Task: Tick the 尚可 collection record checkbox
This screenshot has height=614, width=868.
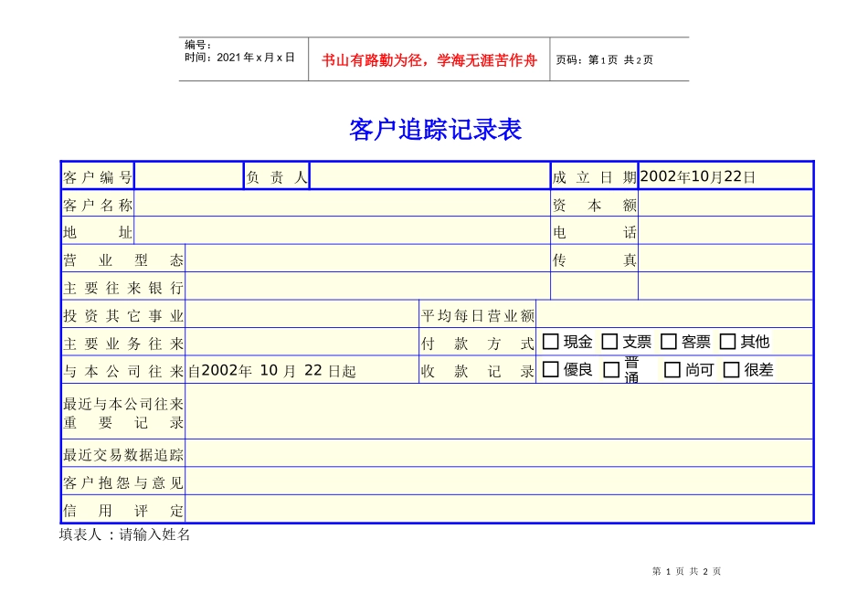Action: coord(672,370)
